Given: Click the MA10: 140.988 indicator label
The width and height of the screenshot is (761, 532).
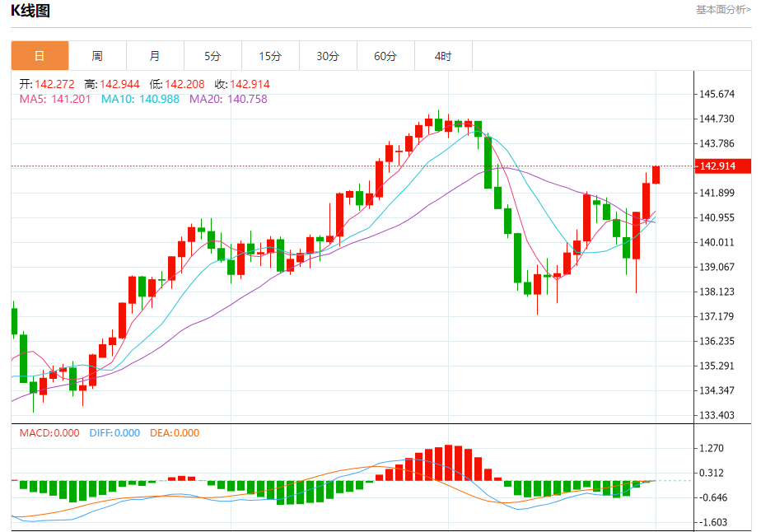Looking at the screenshot, I should point(140,99).
